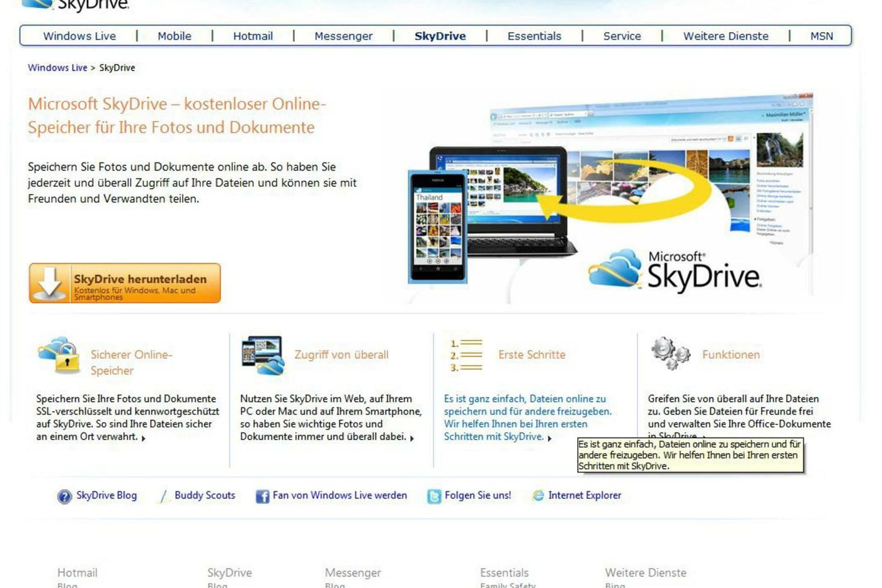Open the Hotmail tab in navigation bar
Screen dimensions: 882x588
(253, 37)
